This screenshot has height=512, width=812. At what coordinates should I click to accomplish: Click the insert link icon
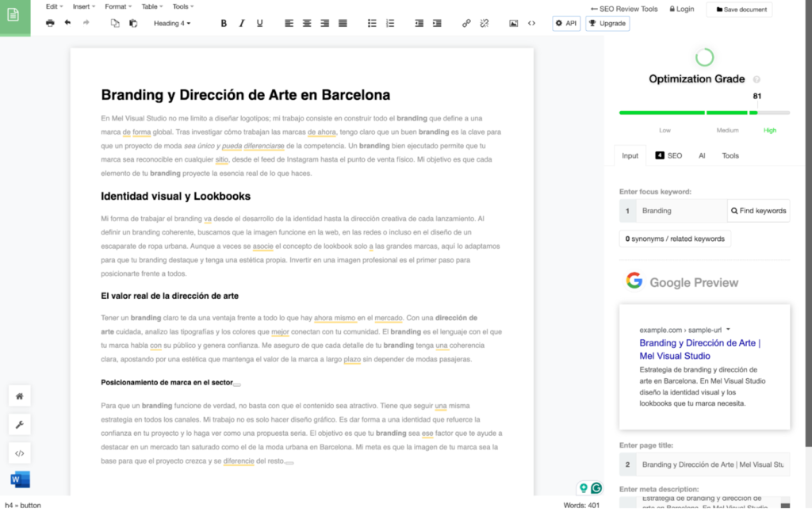coord(466,24)
